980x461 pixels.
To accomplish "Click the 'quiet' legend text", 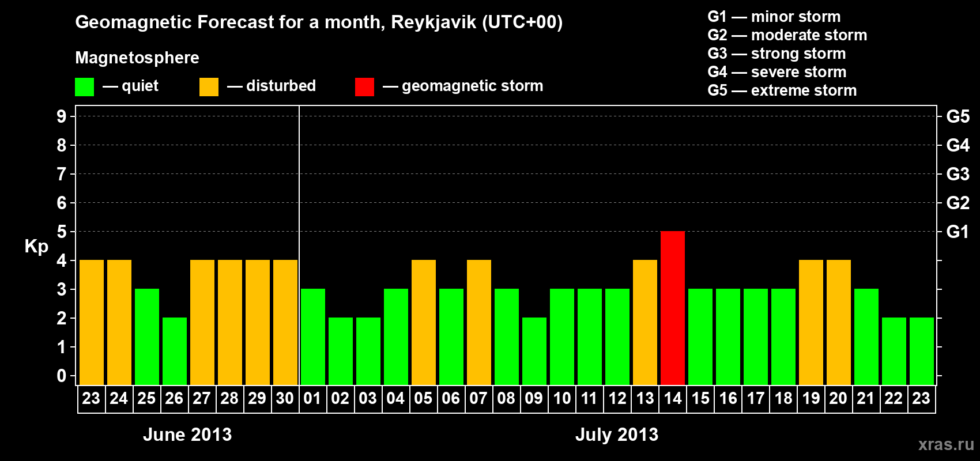I will pos(140,86).
